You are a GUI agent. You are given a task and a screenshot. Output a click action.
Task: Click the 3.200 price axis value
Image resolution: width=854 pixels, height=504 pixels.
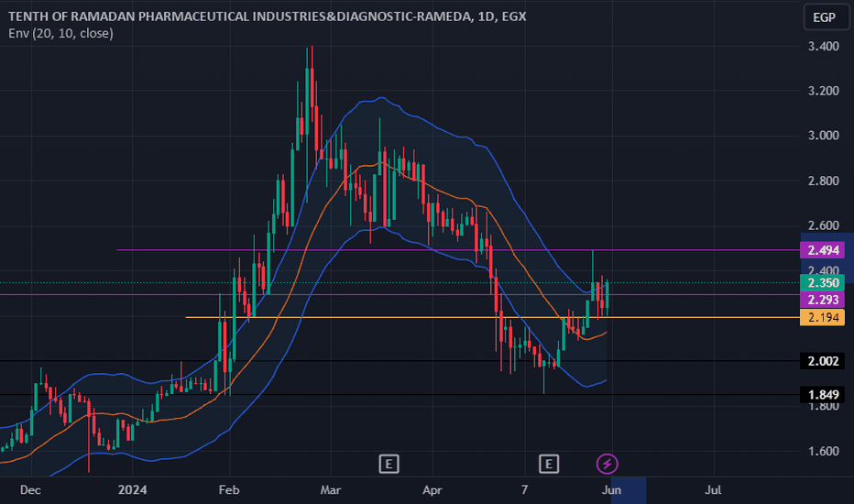[823, 91]
